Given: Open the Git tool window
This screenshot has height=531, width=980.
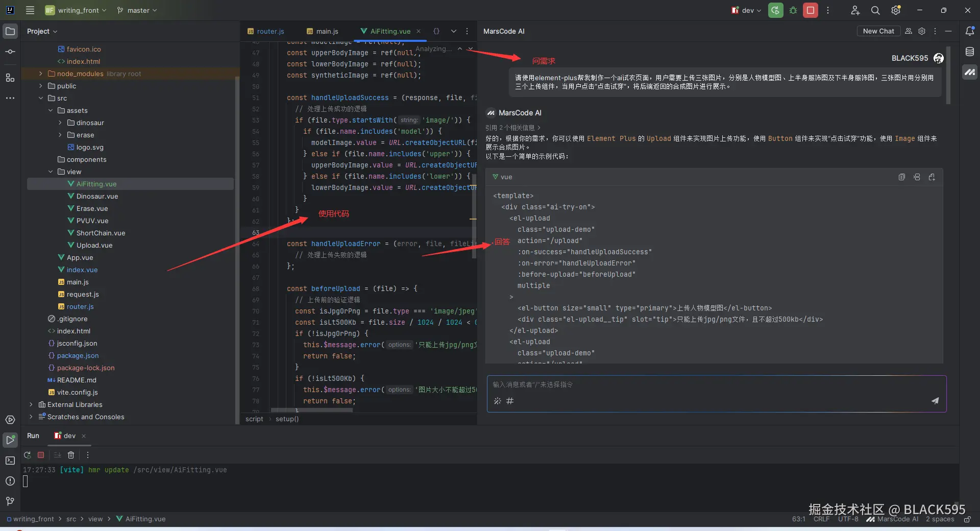Looking at the screenshot, I should coord(10,501).
